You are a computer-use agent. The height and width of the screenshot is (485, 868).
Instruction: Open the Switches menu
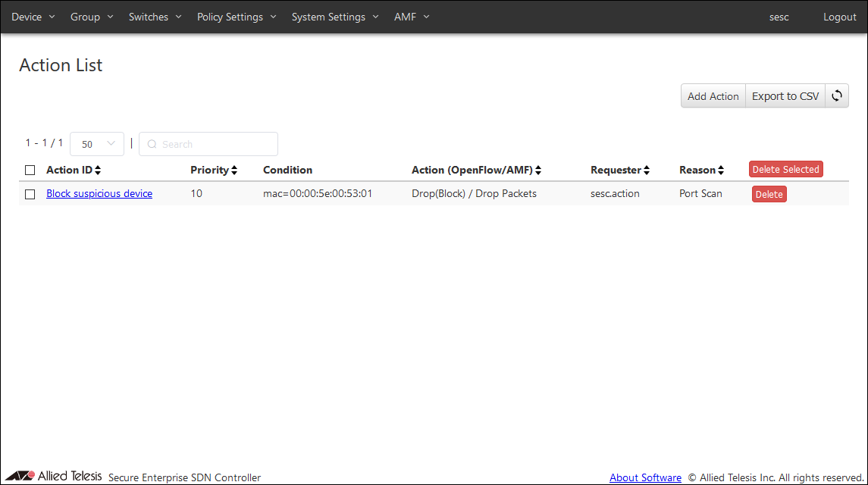click(155, 17)
